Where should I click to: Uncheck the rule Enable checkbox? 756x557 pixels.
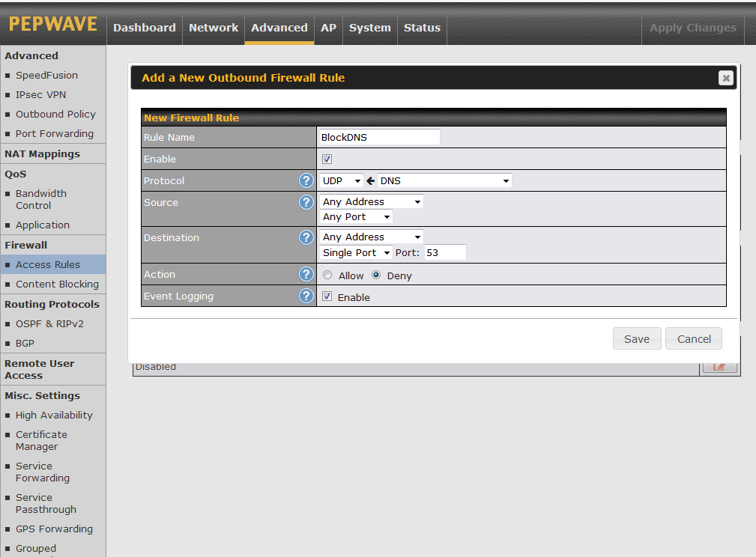click(x=327, y=159)
